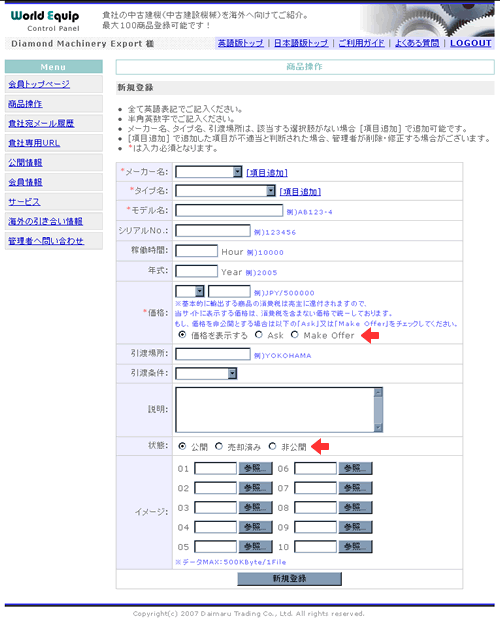Screen dimensions: 500x620
Task: Select the 価格を表示する radio button
Action: click(x=182, y=335)
